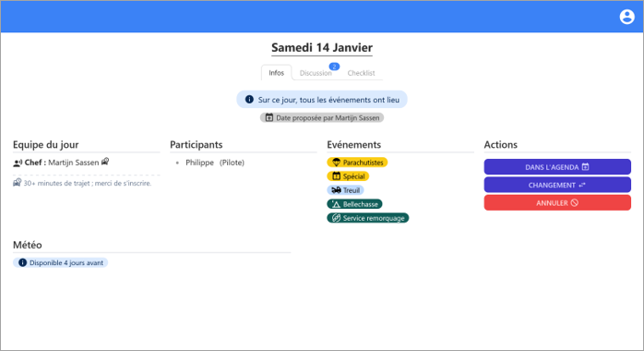
Task: Cancel participation with Annuler button
Action: click(557, 203)
